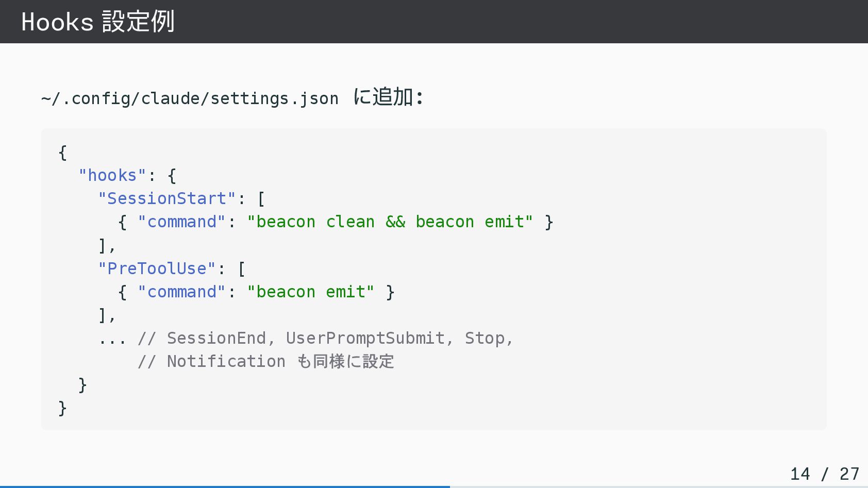Click the opening brace on the first code line
This screenshot has height=488, width=868.
[63, 152]
